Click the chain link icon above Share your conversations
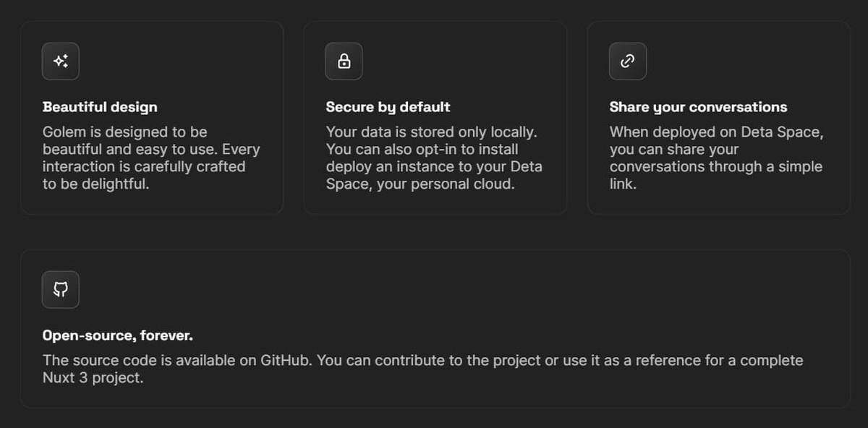 (628, 61)
